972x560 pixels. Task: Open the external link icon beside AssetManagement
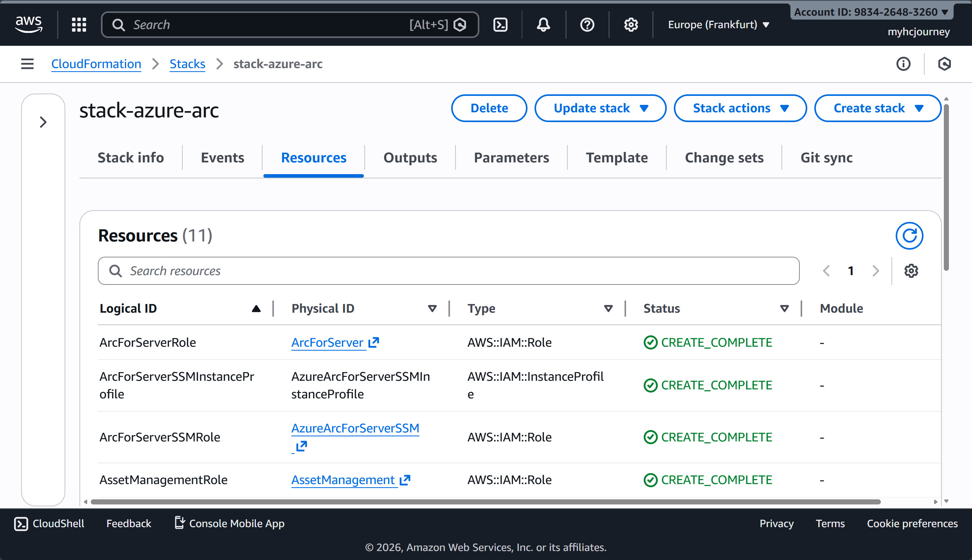405,480
